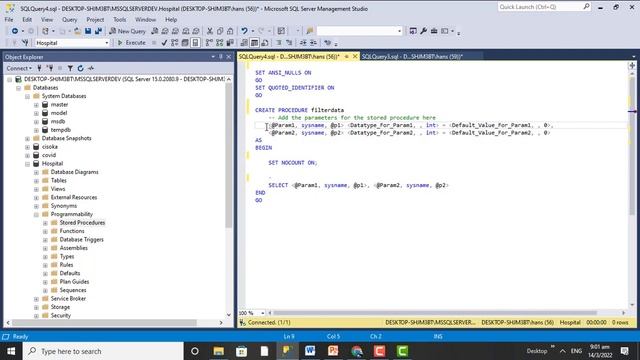Click the Quick Launch search box

[544, 7]
